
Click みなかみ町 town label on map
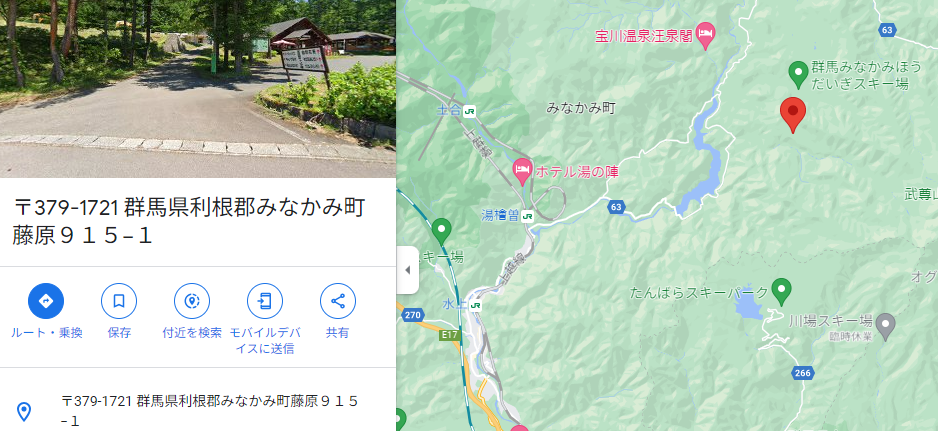coord(581,108)
